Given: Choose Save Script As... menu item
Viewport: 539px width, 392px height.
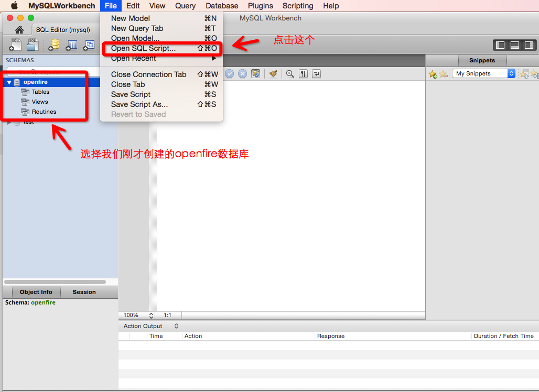Looking at the screenshot, I should (162, 104).
